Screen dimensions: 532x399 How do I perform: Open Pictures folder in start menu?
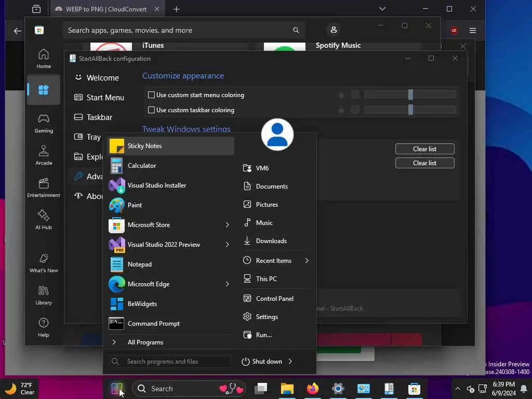coord(275,205)
